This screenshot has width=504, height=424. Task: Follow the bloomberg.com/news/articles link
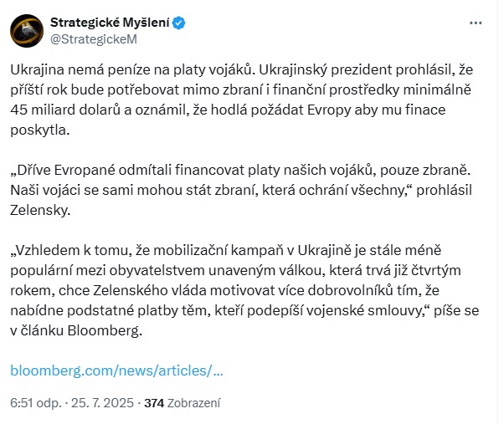pos(116,370)
